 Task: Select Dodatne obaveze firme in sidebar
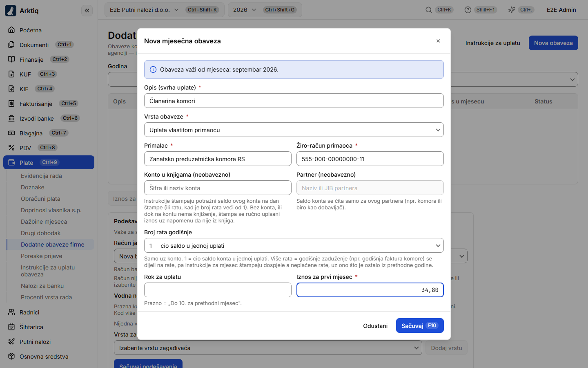(x=51, y=245)
